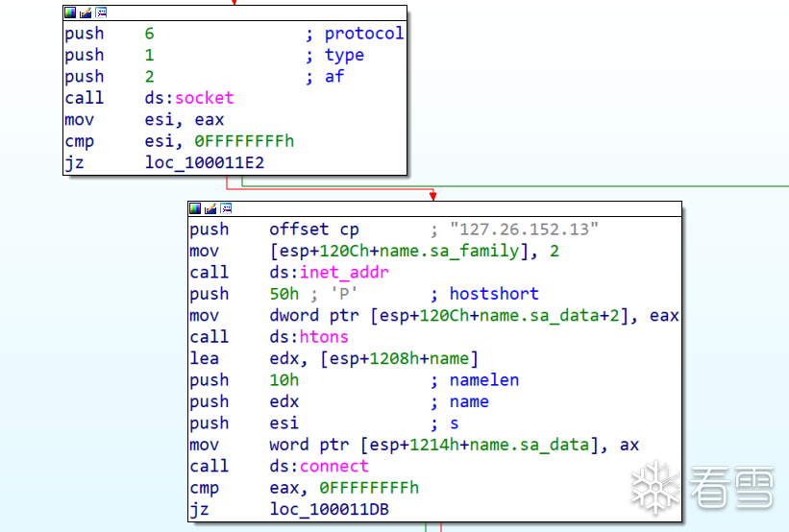This screenshot has height=532, width=789.
Task: Click jump target loc_100011DB
Action: pyautogui.click(x=329, y=509)
